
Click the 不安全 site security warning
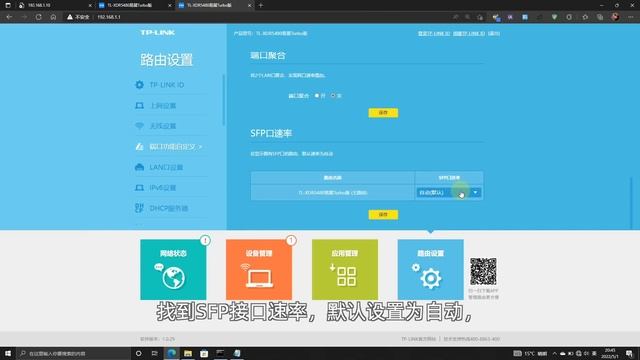[x=78, y=17]
